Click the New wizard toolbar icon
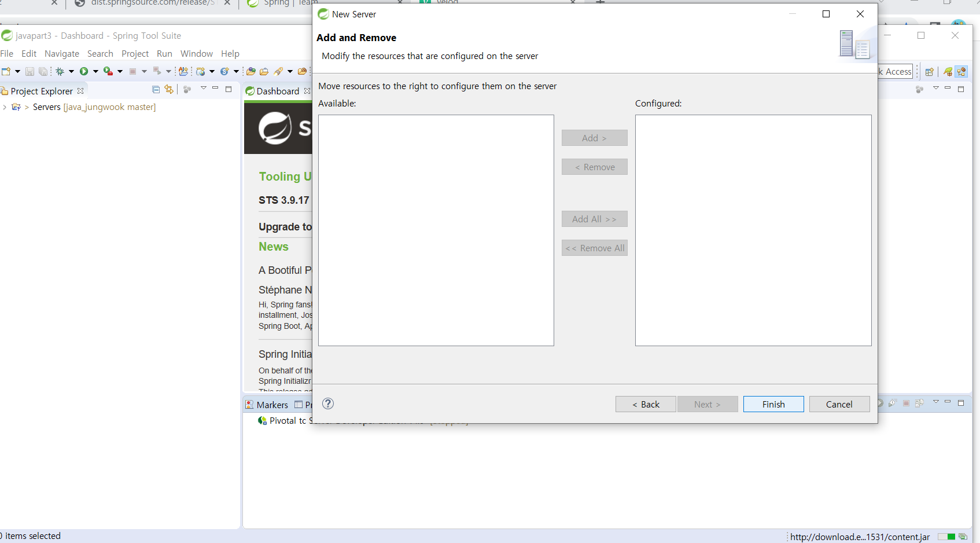The image size is (980, 543). pyautogui.click(x=6, y=71)
